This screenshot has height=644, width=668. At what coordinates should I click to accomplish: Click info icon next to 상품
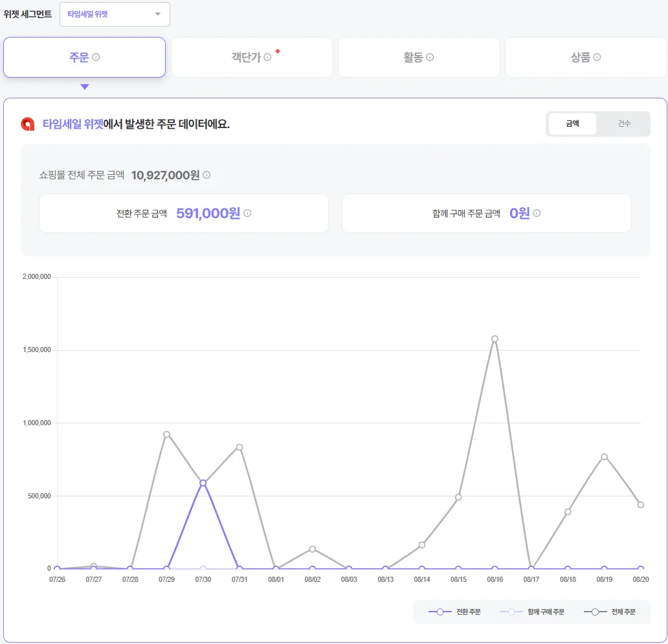coord(597,57)
